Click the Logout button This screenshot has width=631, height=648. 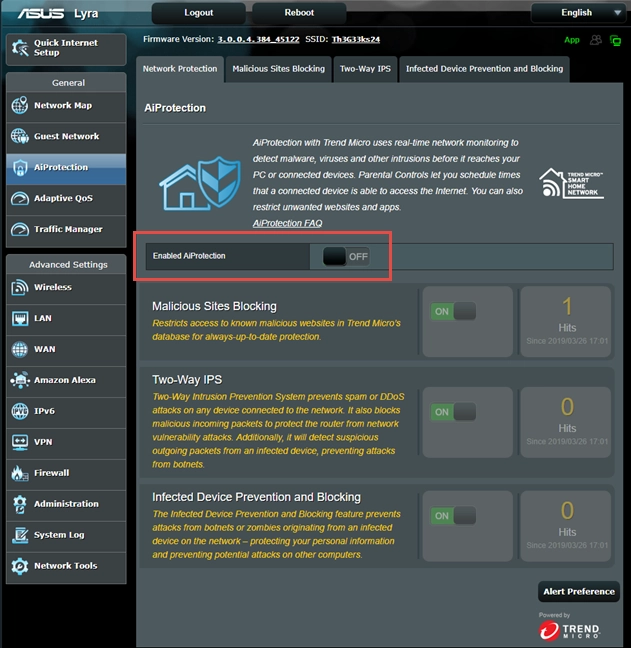(199, 13)
